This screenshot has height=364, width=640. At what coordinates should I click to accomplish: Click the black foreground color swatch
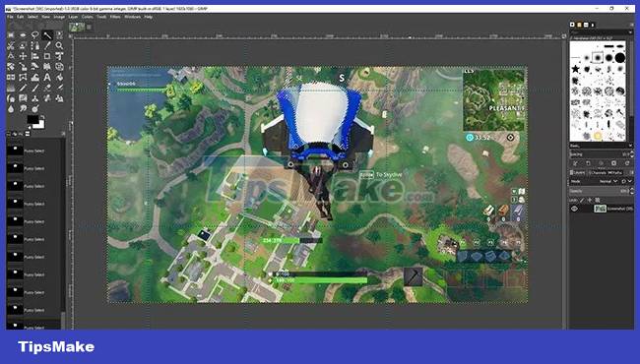[x=32, y=119]
